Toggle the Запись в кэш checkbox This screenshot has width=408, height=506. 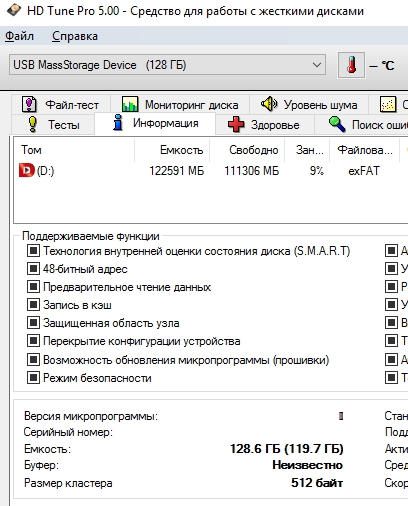[33, 304]
